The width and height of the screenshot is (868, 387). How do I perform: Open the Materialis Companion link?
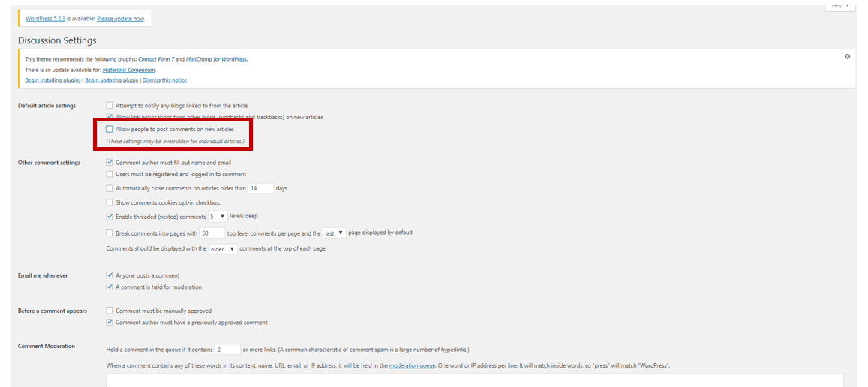[129, 70]
